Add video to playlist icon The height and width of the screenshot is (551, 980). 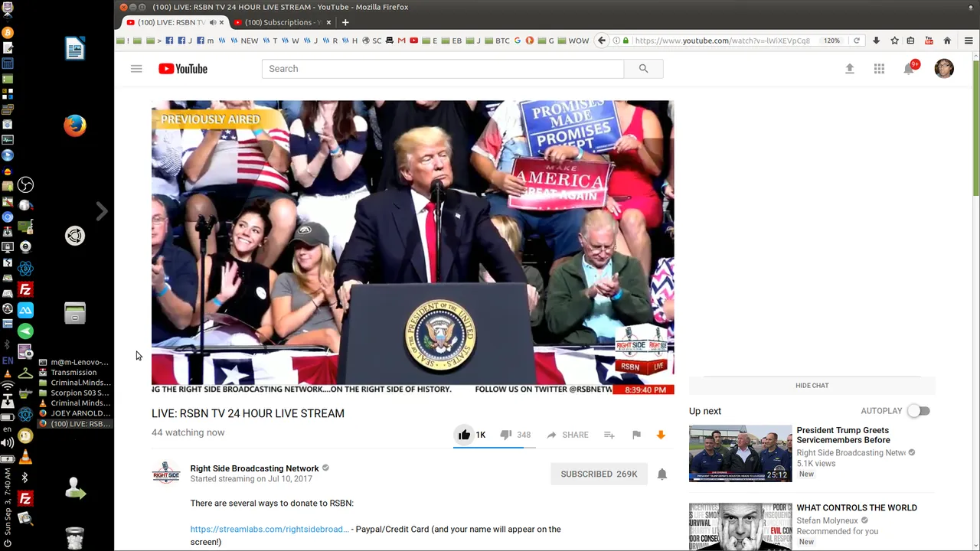coord(609,435)
